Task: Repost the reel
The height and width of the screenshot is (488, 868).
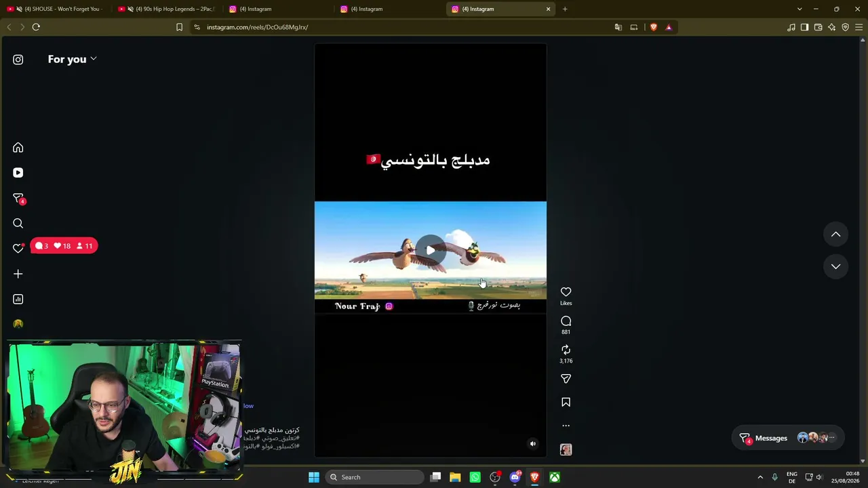Action: click(x=566, y=350)
